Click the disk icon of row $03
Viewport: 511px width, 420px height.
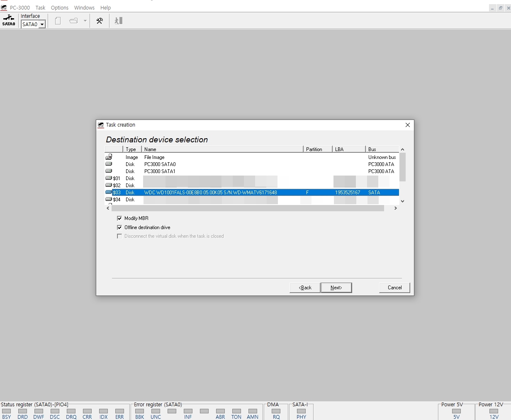click(109, 192)
